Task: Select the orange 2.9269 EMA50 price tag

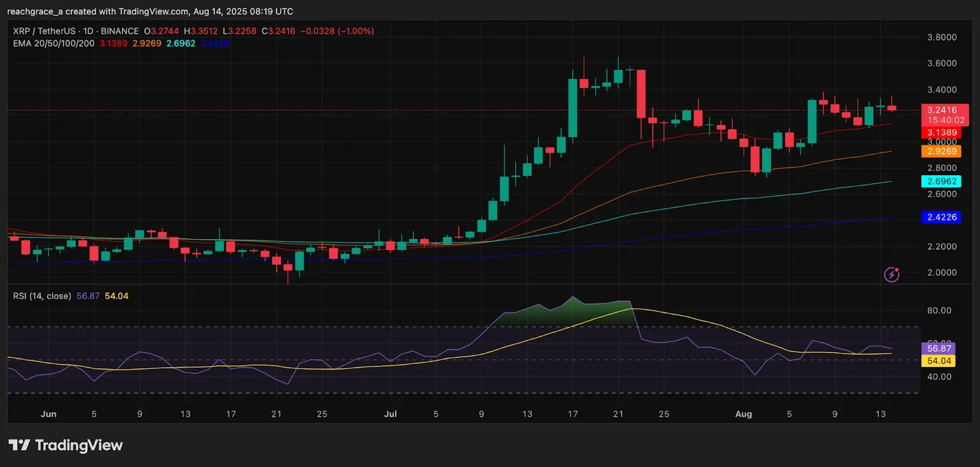Action: click(941, 151)
